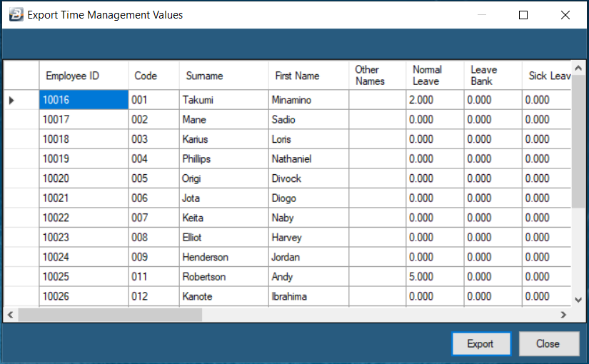This screenshot has width=589, height=364.
Task: Click first name cell Divock
Action: coord(308,178)
